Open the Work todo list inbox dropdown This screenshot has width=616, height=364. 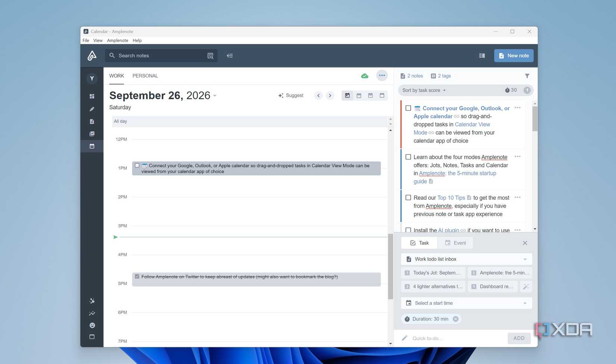point(467,259)
